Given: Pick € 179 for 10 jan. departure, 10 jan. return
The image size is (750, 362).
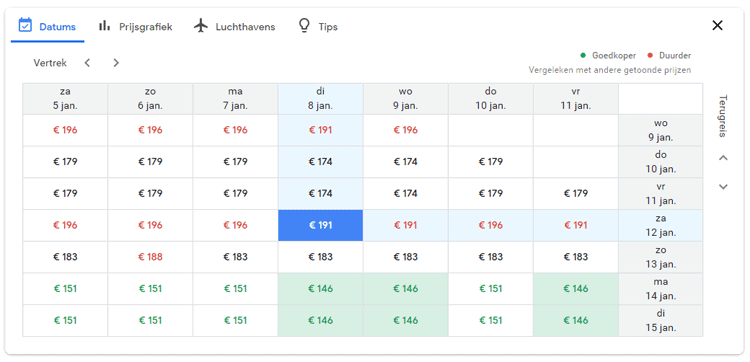Looking at the screenshot, I should [x=491, y=162].
